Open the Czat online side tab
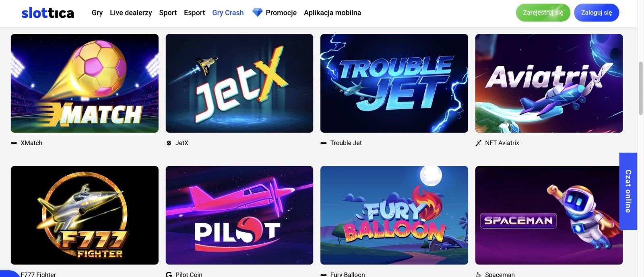This screenshot has width=644, height=277. (628, 191)
